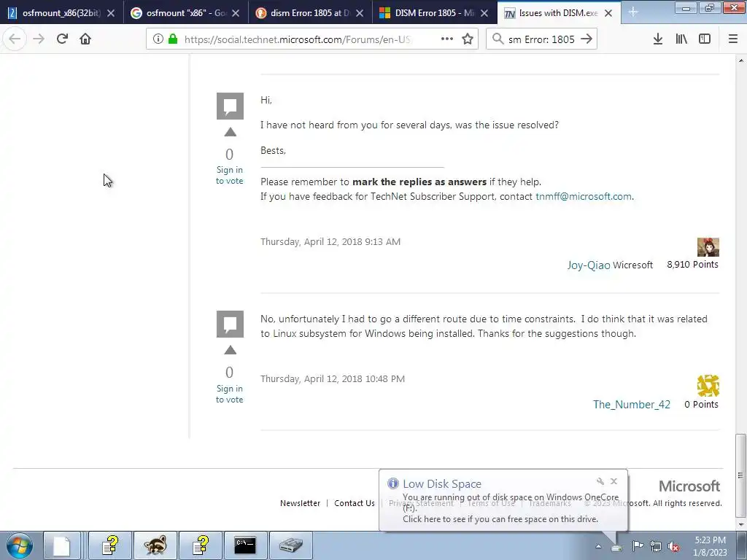Close the dism Error: 1805 tab
This screenshot has width=747, height=560.
point(360,13)
